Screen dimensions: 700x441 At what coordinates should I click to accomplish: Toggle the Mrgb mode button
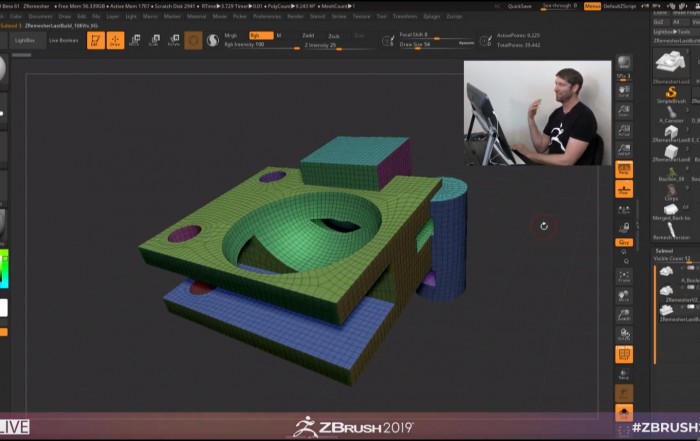[x=231, y=35]
